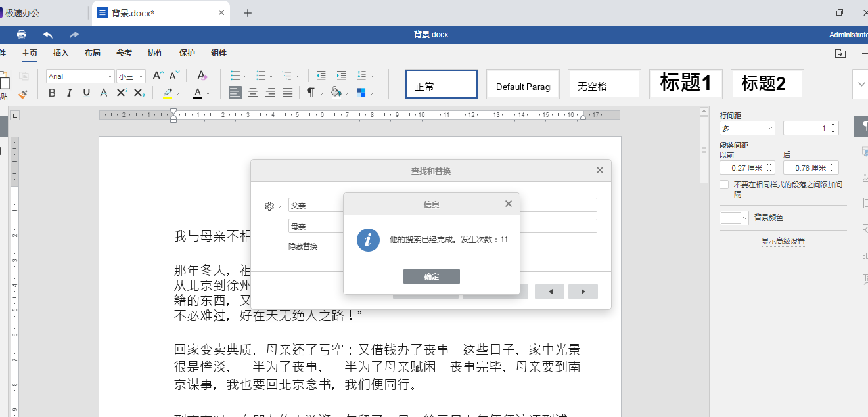Expand the bullet list style arrow
Image resolution: width=868 pixels, height=417 pixels.
point(246,77)
